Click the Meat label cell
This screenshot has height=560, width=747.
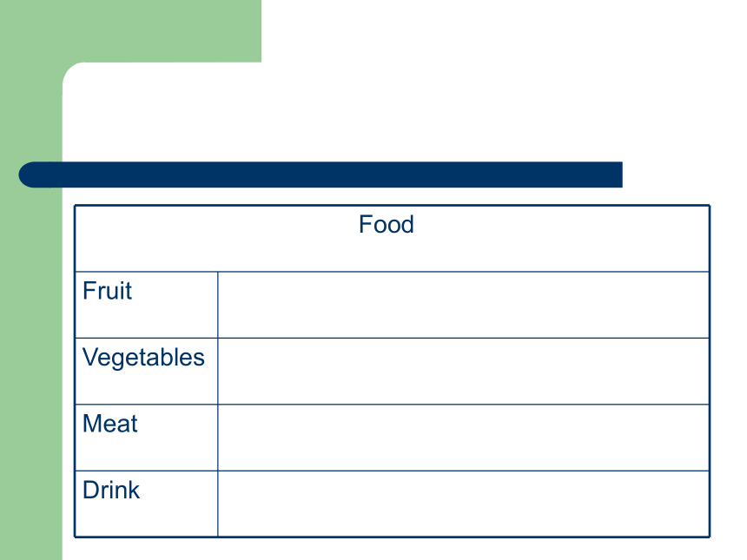pos(146,438)
